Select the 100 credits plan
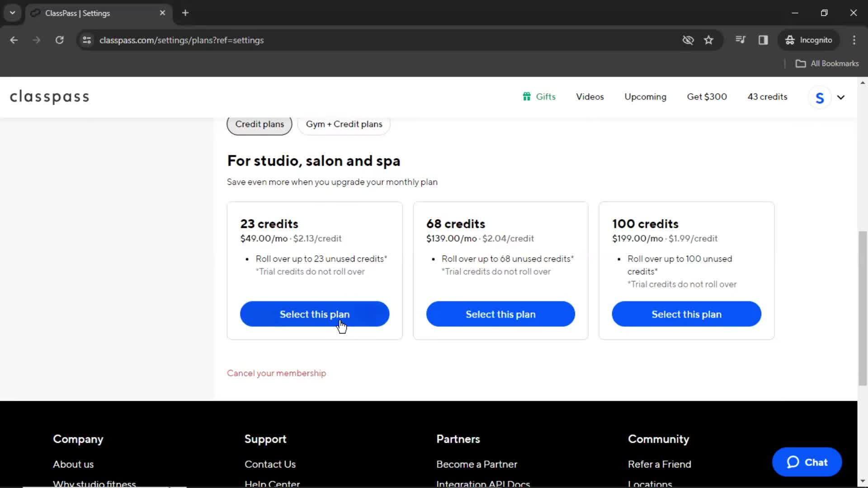This screenshot has height=488, width=868. (x=686, y=314)
